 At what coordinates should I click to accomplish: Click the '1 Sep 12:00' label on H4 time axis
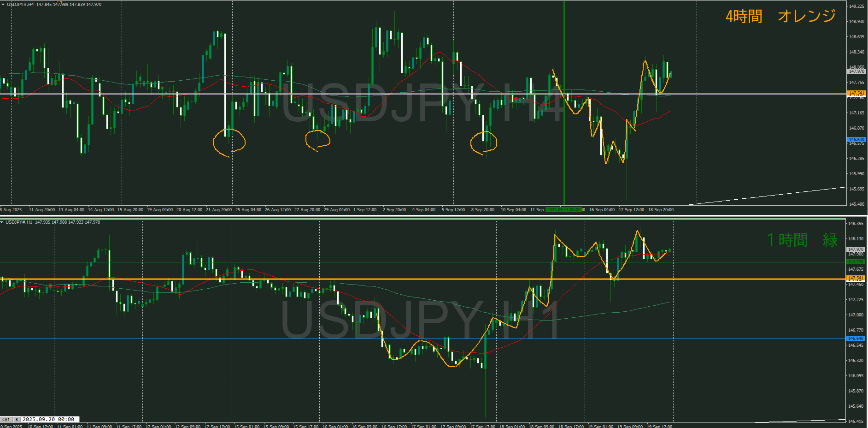pos(364,210)
